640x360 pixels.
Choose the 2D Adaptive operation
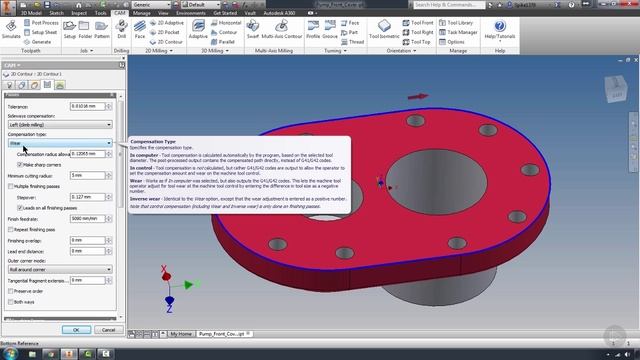(x=167, y=23)
